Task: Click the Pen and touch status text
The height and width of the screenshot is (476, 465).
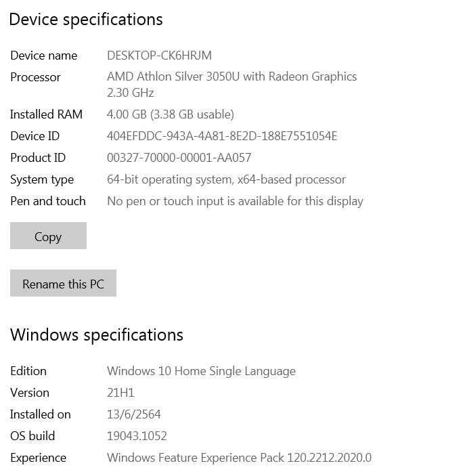Action: [x=236, y=201]
